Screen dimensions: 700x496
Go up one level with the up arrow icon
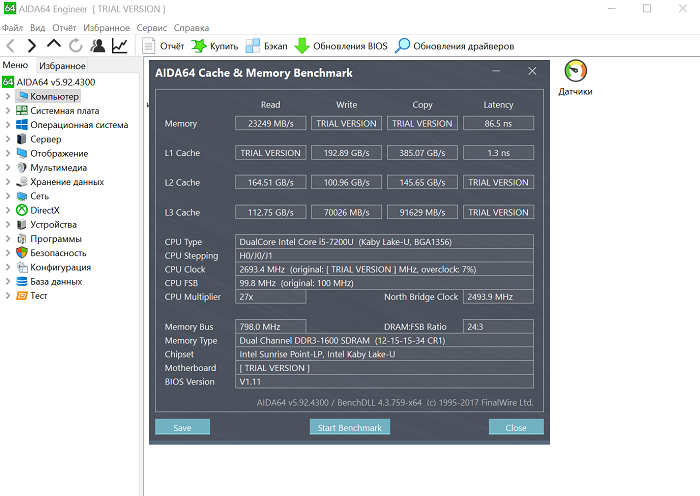point(54,44)
